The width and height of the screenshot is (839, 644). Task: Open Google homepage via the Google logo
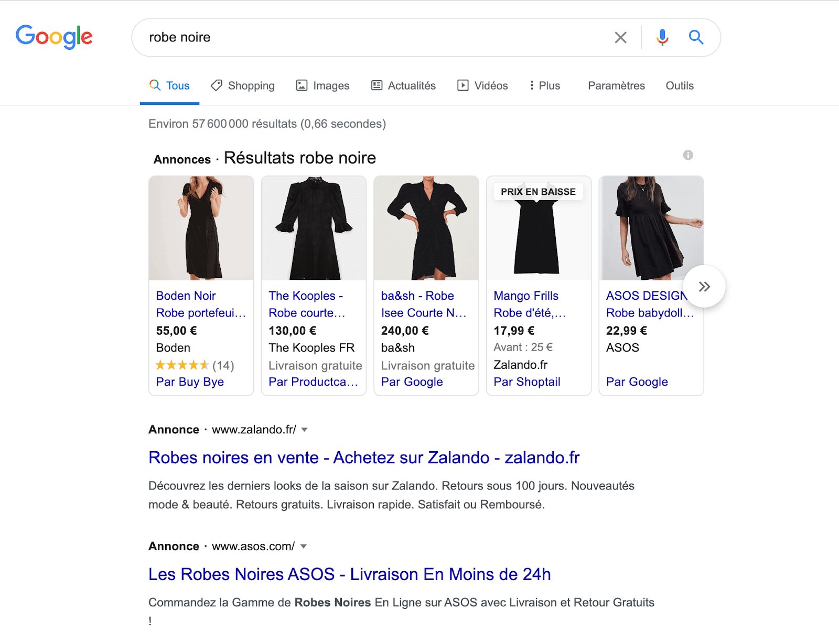tap(54, 36)
